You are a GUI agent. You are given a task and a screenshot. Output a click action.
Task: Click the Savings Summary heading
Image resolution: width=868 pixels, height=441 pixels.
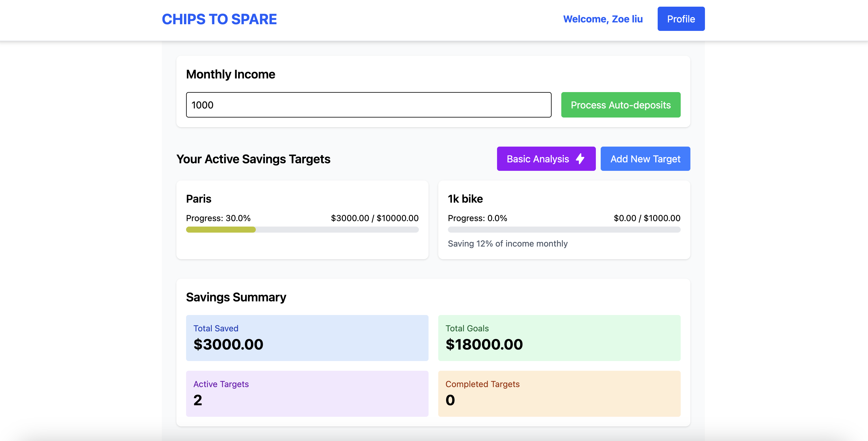coord(236,297)
